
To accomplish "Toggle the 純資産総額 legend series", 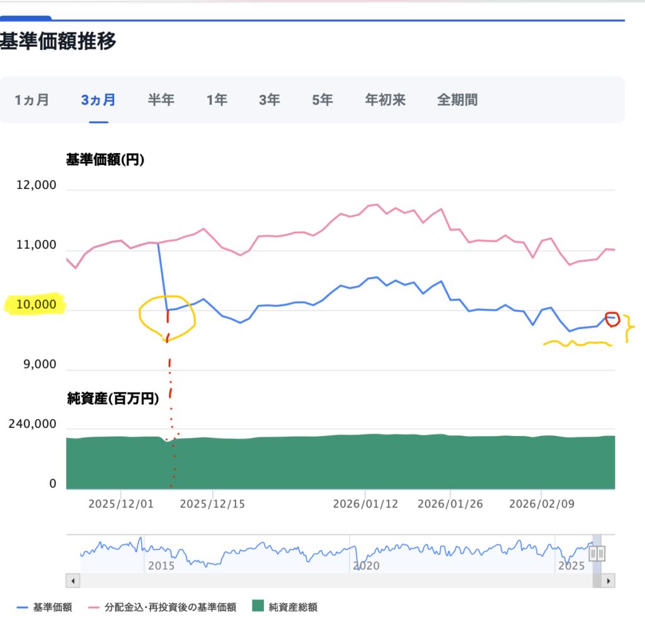I will point(293,607).
